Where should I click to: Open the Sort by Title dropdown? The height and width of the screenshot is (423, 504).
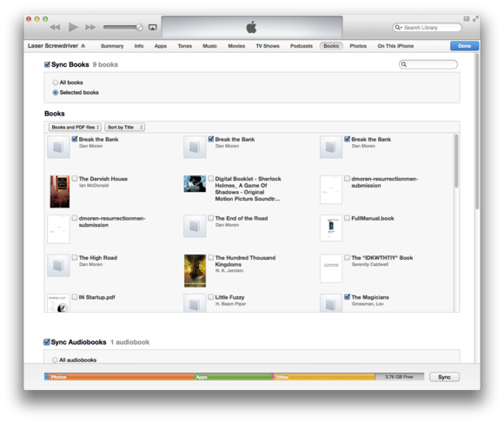pyautogui.click(x=125, y=127)
